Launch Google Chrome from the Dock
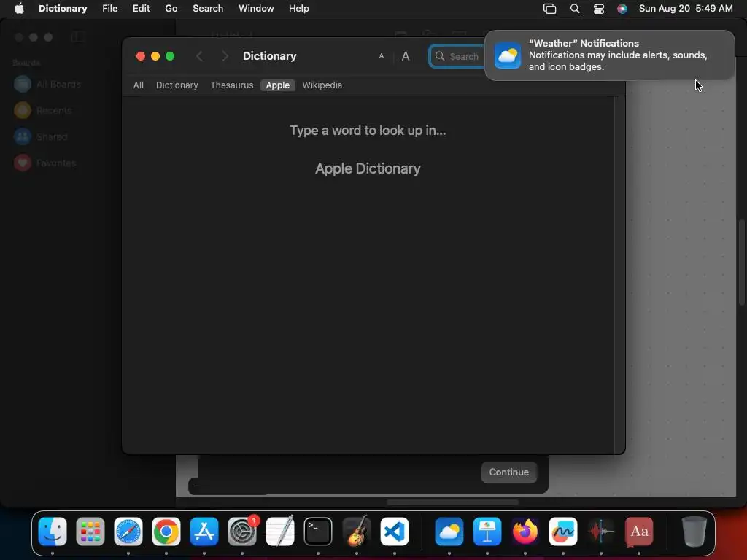Screen dimensions: 747x560 pos(166,532)
